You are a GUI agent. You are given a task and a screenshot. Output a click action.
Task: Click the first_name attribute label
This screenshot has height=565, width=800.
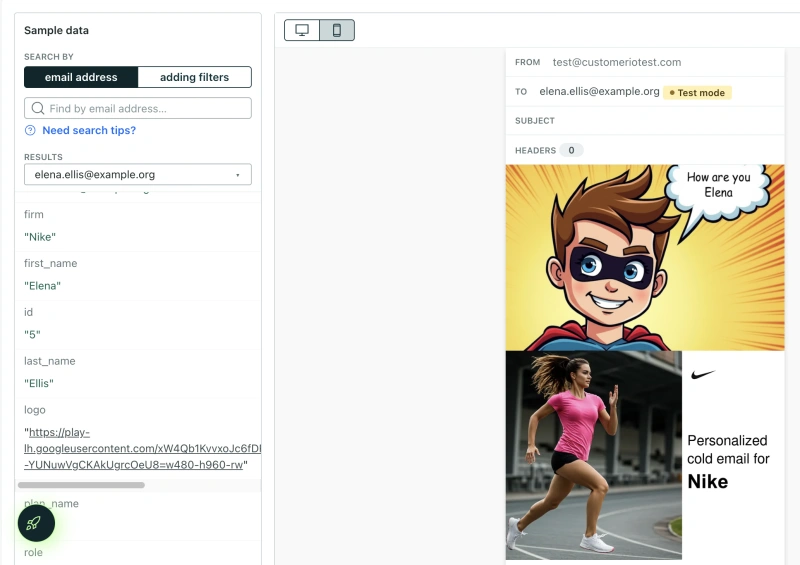coord(51,263)
